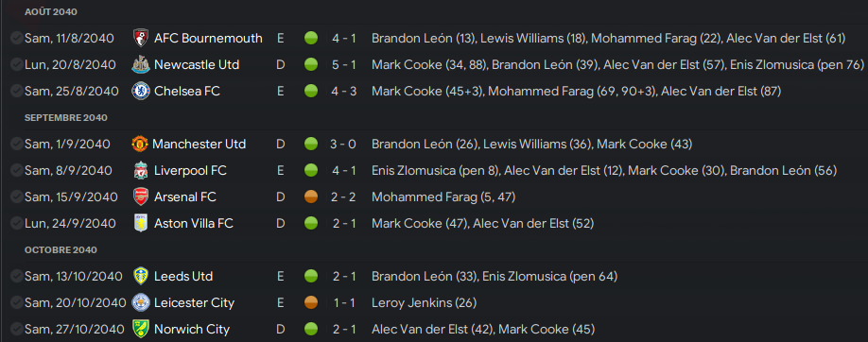Open the Chelsea FC crest icon

click(x=141, y=92)
